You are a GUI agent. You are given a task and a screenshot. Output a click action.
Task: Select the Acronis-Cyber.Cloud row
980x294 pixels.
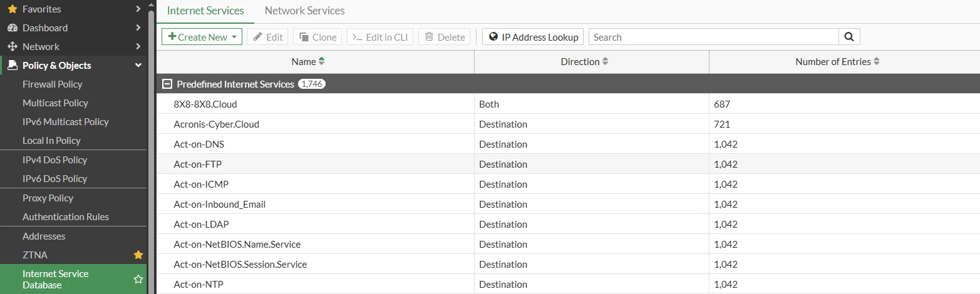tap(568, 124)
